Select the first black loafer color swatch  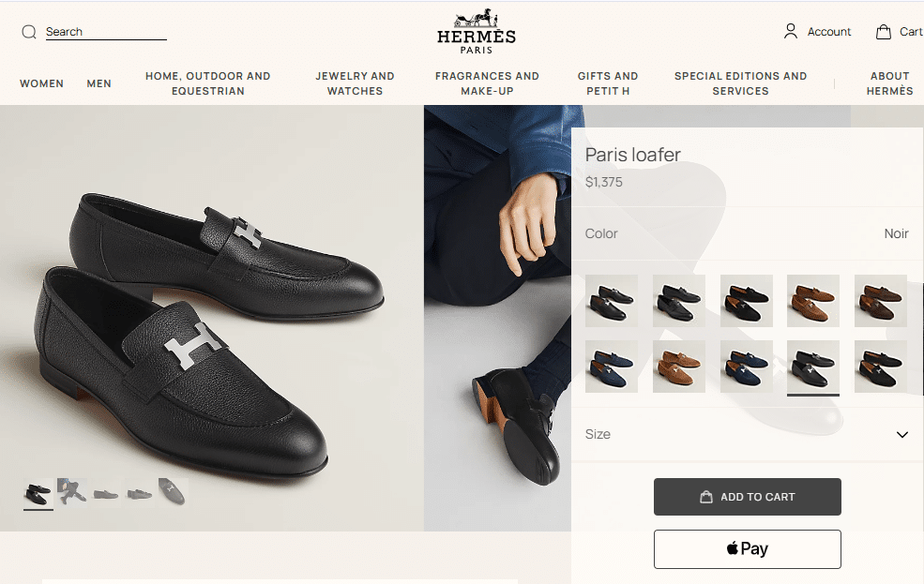[612, 301]
